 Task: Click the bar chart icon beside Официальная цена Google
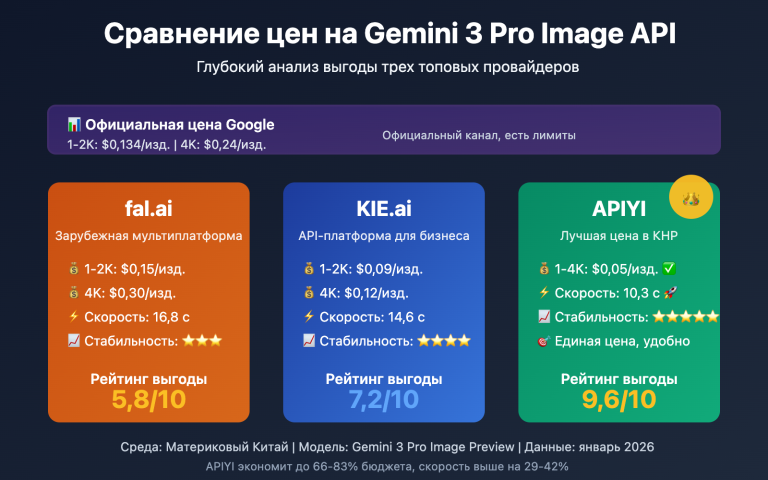click(x=74, y=124)
